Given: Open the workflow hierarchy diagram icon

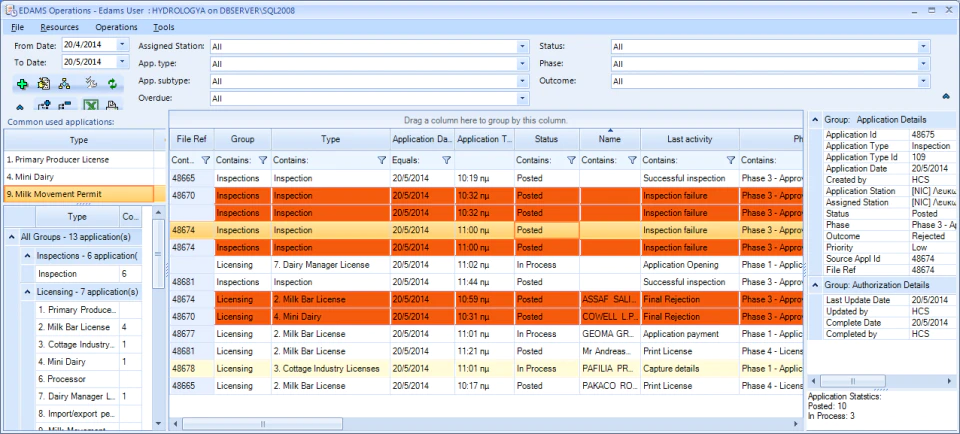Looking at the screenshot, I should [x=64, y=84].
